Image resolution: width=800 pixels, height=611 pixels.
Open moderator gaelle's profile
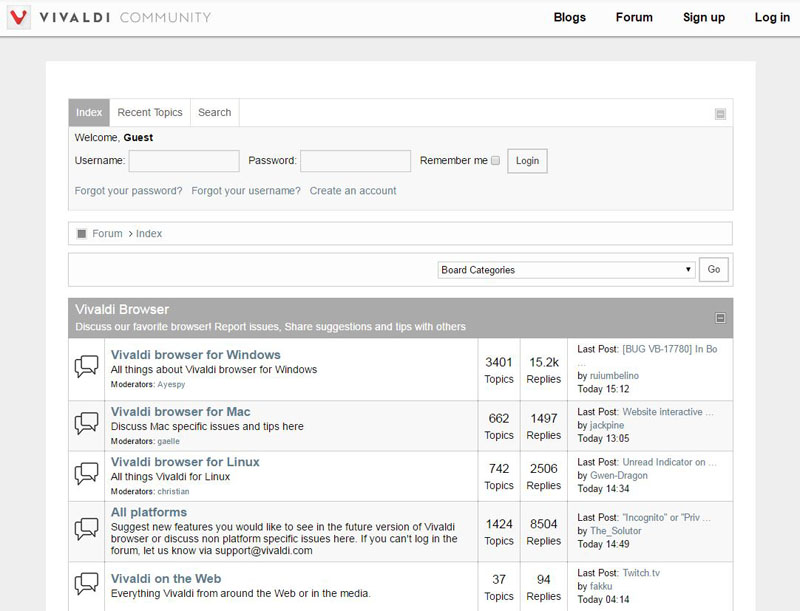168,441
